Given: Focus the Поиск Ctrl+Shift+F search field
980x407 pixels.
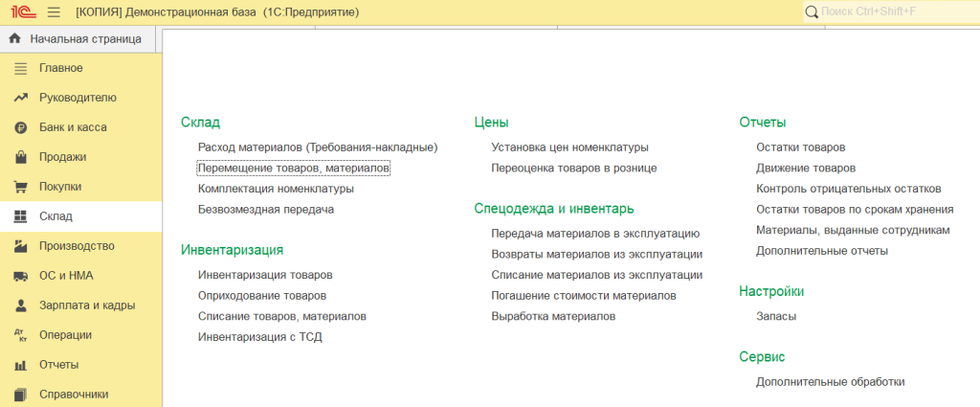Looking at the screenshot, I should pos(891,11).
